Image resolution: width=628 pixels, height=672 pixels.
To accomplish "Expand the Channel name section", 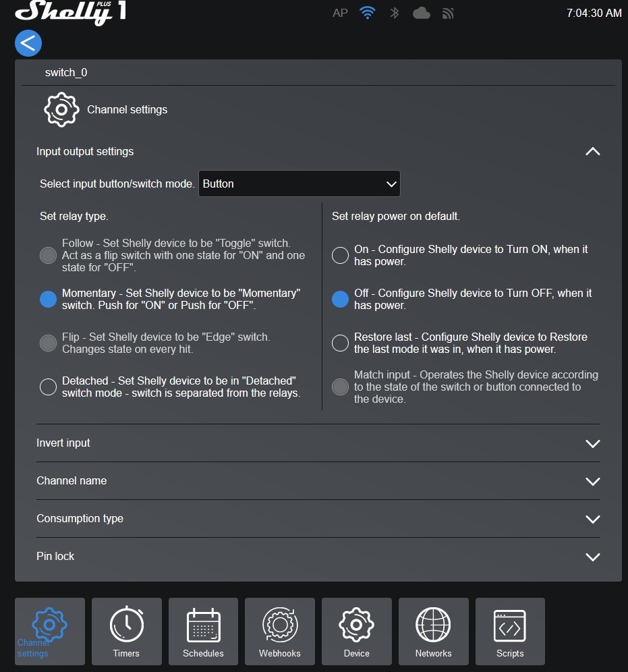I will point(593,481).
